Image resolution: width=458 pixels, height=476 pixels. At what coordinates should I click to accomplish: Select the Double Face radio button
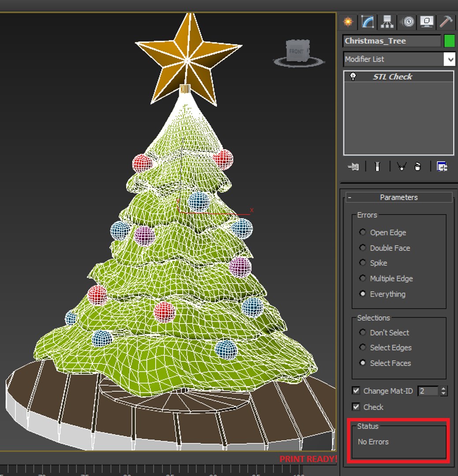(x=362, y=248)
